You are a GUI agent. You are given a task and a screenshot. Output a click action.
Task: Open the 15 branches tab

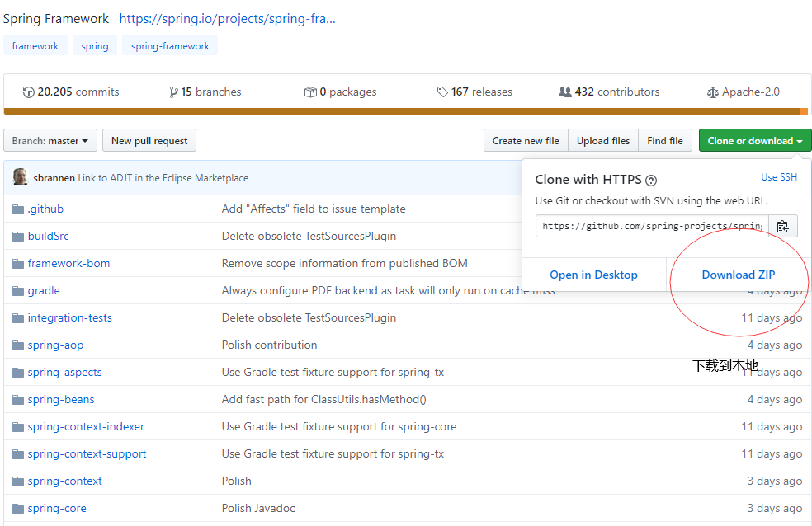coord(205,92)
